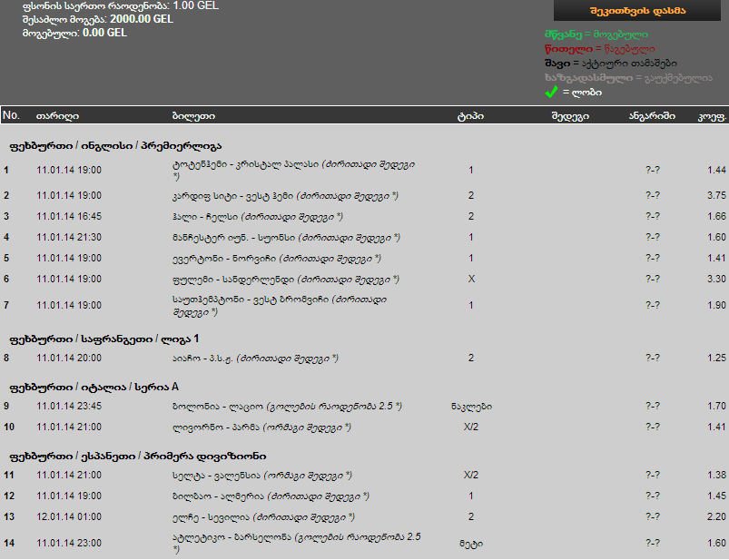Click the 'No.' column header
This screenshot has width=729, height=560.
pyautogui.click(x=11, y=115)
